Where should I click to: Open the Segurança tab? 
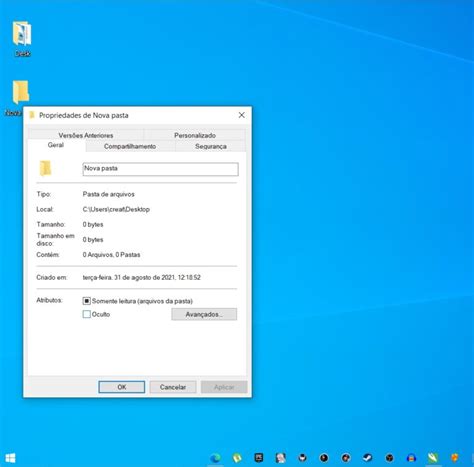[211, 146]
